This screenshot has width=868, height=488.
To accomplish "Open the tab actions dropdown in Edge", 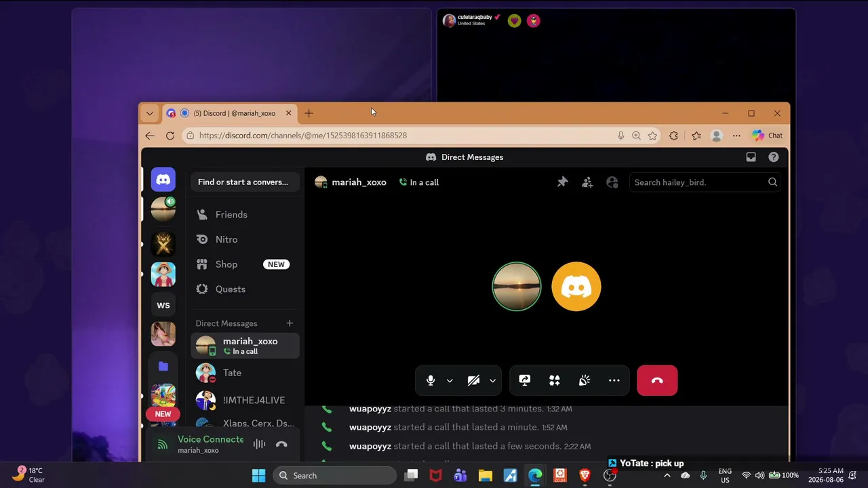I will (150, 113).
